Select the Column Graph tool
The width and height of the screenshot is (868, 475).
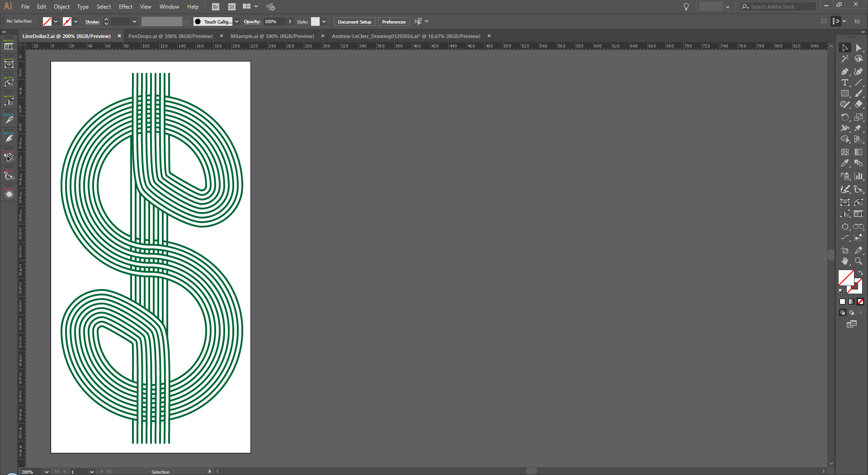(x=859, y=176)
